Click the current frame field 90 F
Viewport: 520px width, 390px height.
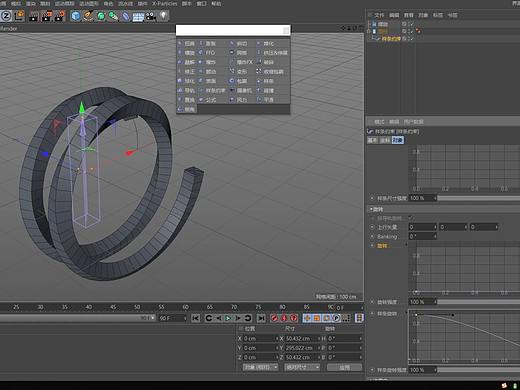[172, 318]
